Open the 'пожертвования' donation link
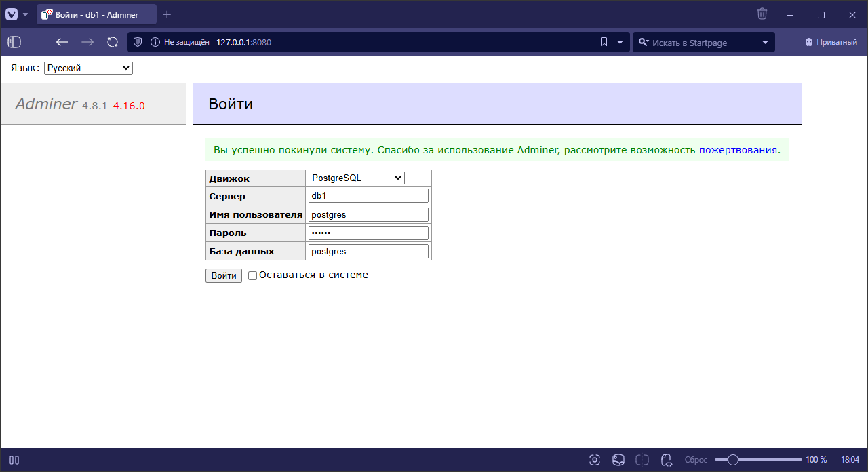The height and width of the screenshot is (472, 868). (x=738, y=150)
